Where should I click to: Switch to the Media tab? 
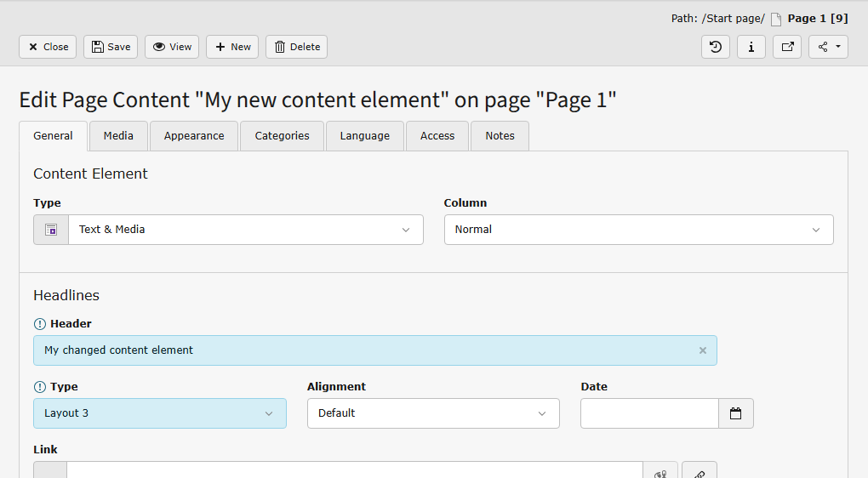click(118, 136)
